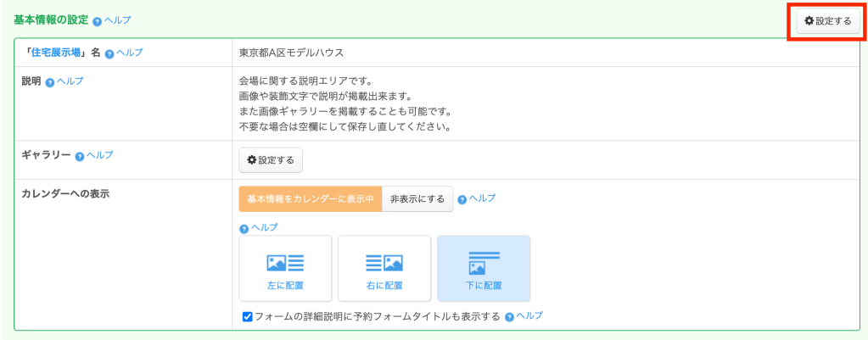
Task: Click help icon next to 「住宅展示場」名
Action: point(109,53)
